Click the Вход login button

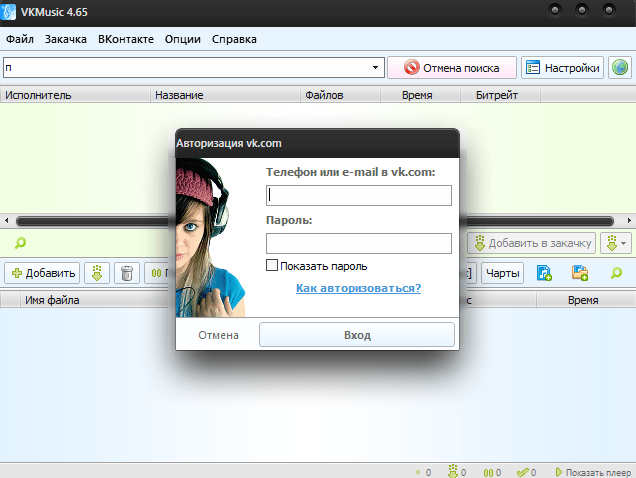coord(357,335)
